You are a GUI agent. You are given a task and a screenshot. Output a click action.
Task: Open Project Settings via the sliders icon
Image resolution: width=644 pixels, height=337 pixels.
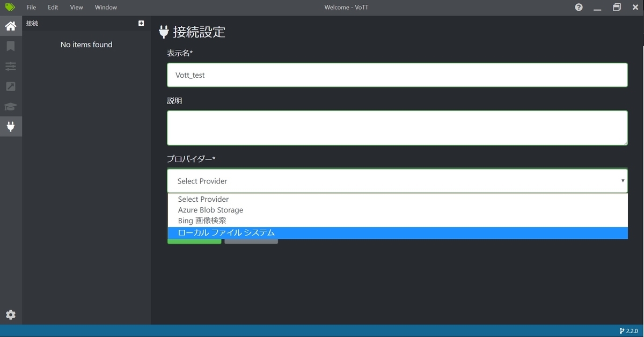(11, 66)
